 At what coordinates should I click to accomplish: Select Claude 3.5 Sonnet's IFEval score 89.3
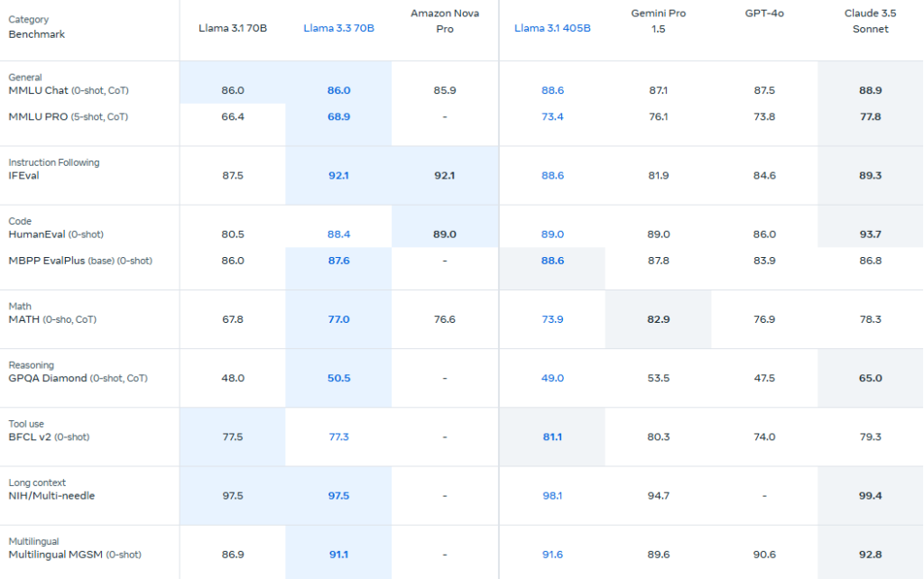[871, 176]
